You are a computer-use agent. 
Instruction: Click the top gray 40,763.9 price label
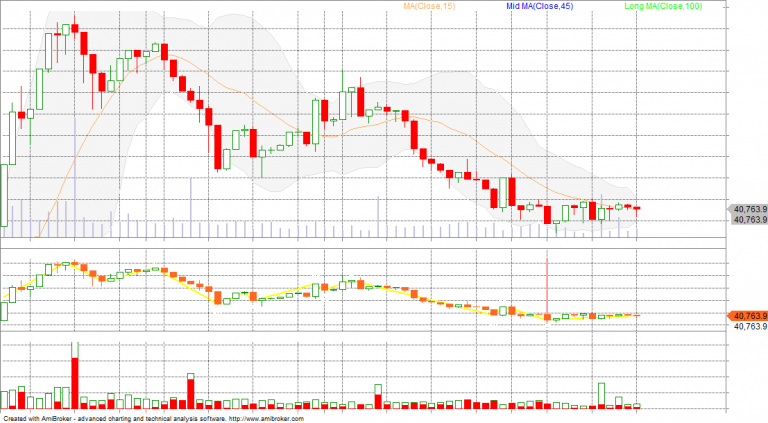click(749, 209)
